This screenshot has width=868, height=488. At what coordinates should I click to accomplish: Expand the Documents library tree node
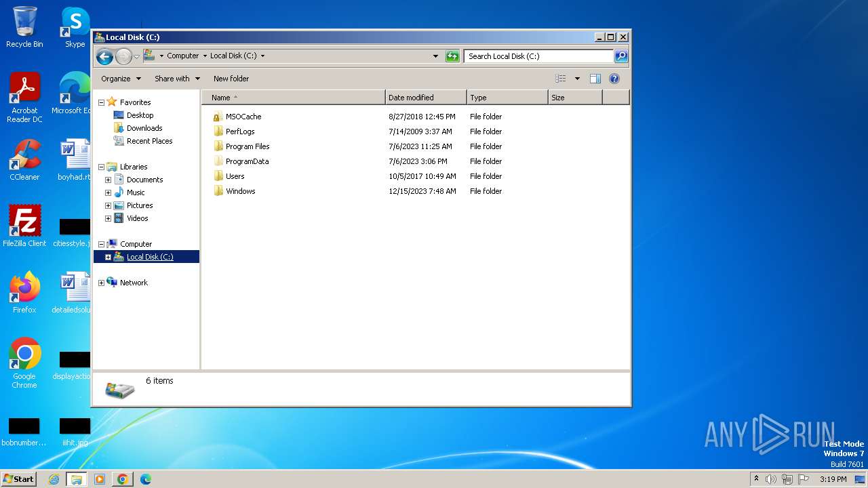(x=108, y=180)
